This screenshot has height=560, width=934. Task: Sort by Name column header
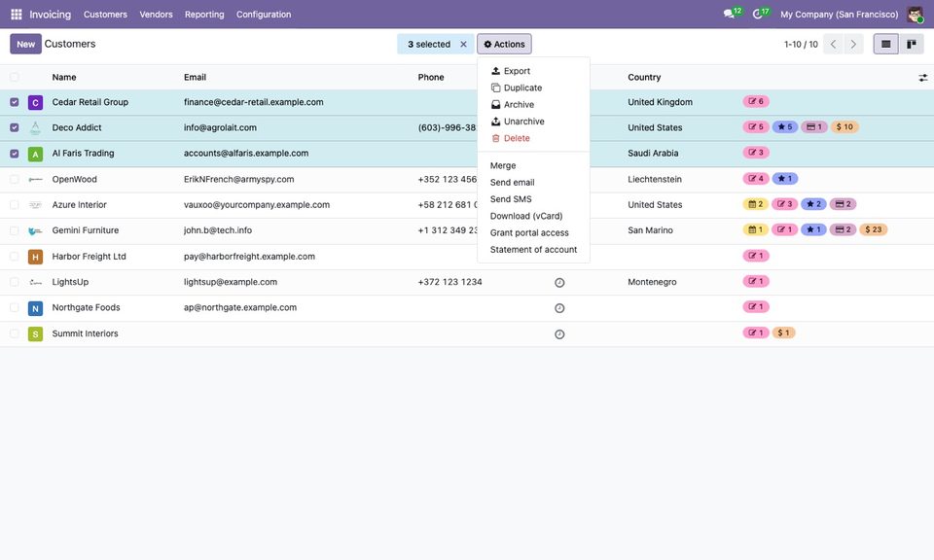tap(64, 78)
